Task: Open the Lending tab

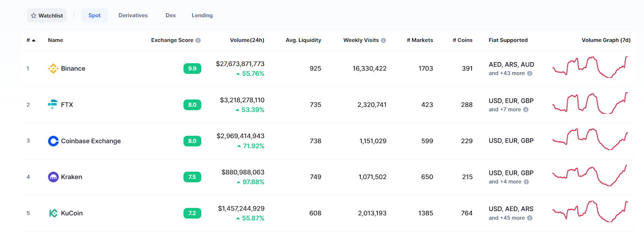Action: [x=202, y=15]
